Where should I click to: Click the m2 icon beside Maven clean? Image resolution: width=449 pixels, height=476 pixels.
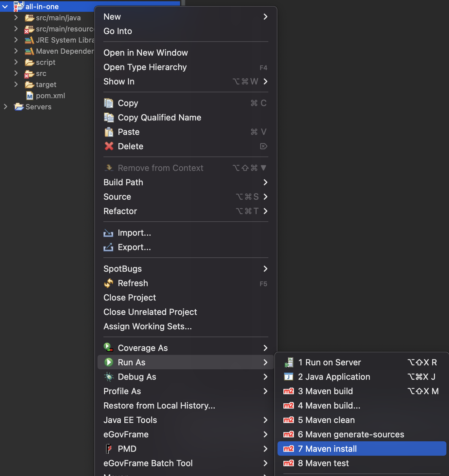point(289,420)
